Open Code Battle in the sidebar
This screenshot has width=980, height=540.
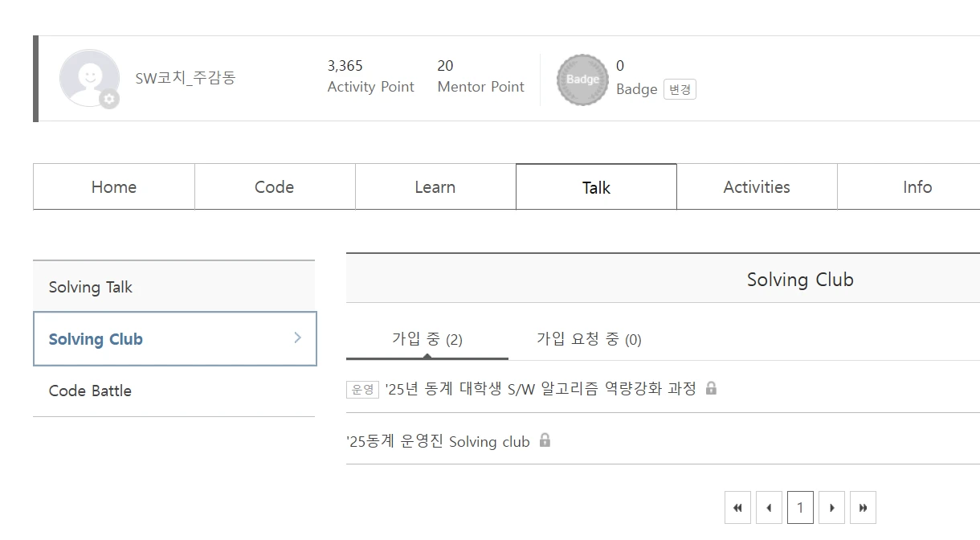[174, 391]
